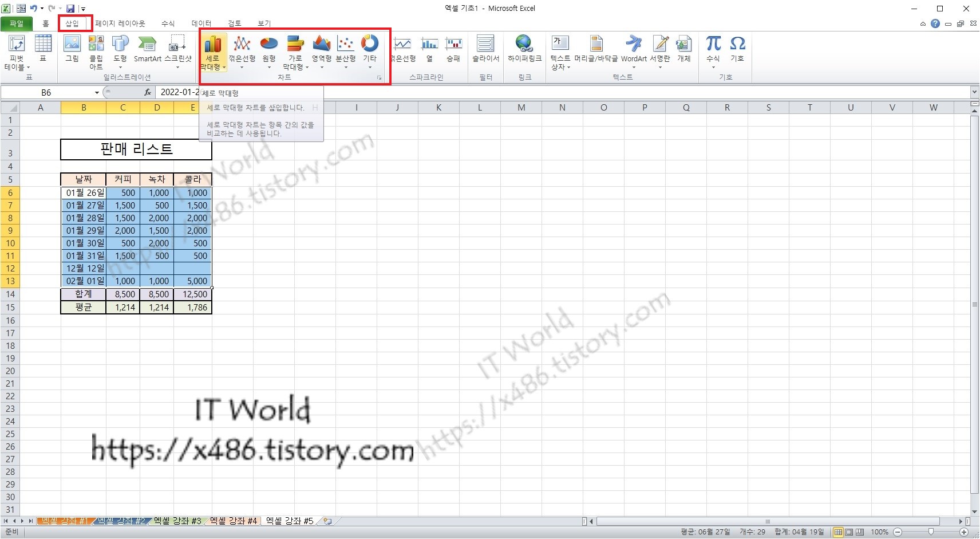Choose the pie chart (원형) icon
This screenshot has width=980, height=539.
269,52
